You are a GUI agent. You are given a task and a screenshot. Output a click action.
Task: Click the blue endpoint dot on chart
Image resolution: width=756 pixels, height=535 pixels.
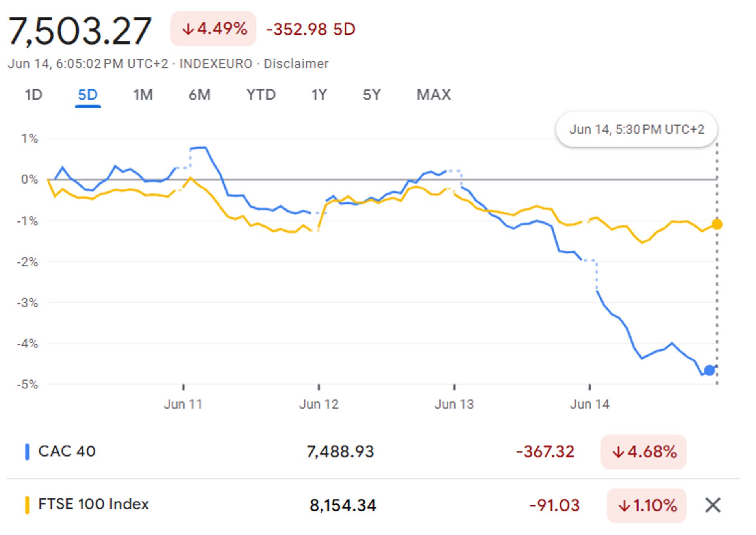710,370
